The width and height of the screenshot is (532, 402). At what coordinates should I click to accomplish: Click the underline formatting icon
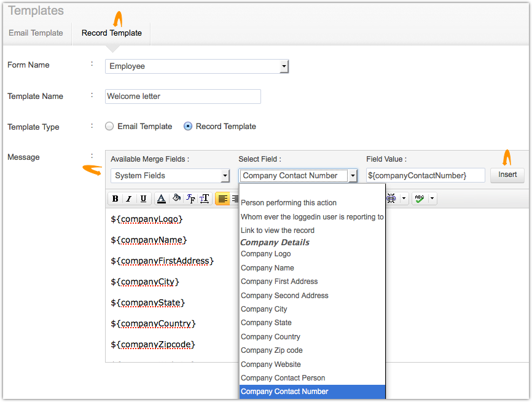point(143,199)
